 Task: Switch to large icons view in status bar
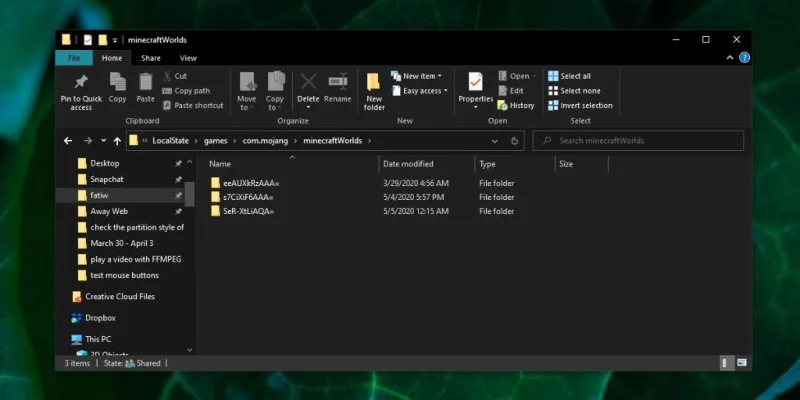(742, 363)
